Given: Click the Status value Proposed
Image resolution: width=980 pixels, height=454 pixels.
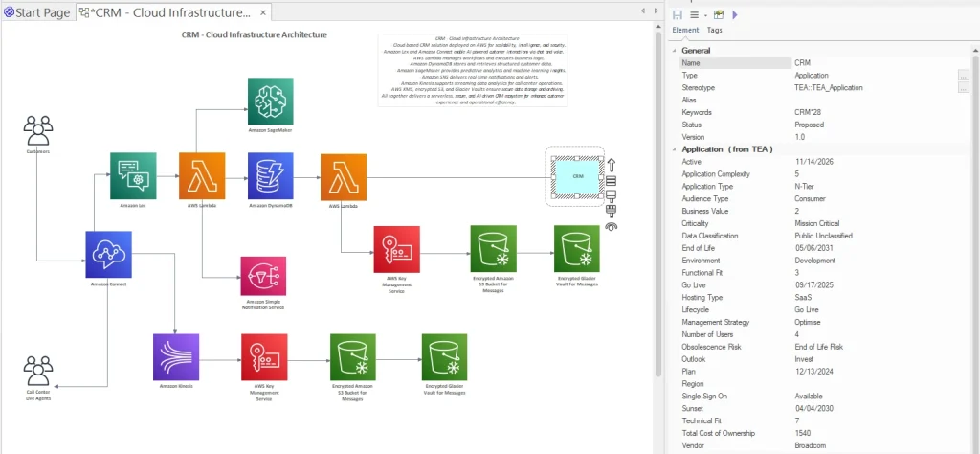Looking at the screenshot, I should [x=809, y=125].
